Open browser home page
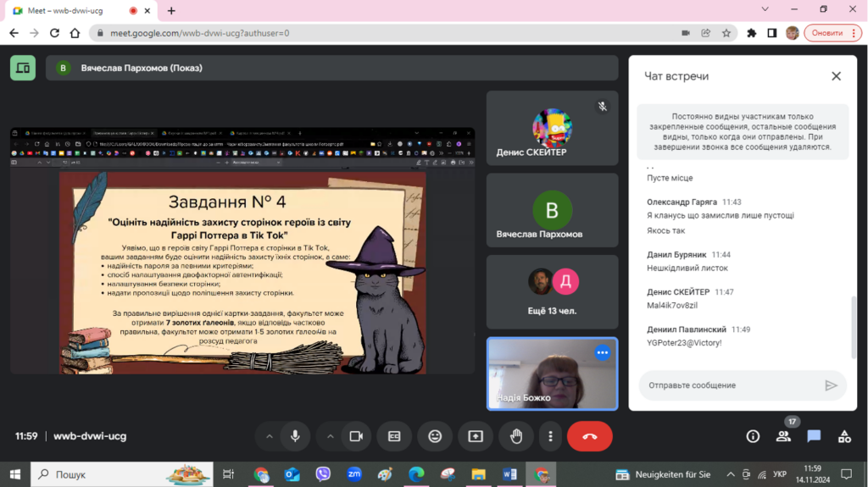868x487 pixels. (75, 33)
